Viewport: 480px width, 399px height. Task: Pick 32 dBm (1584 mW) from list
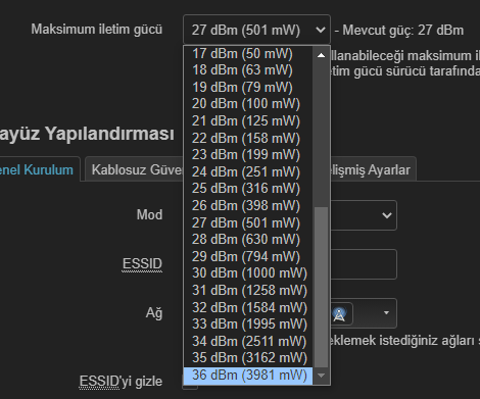point(248,308)
